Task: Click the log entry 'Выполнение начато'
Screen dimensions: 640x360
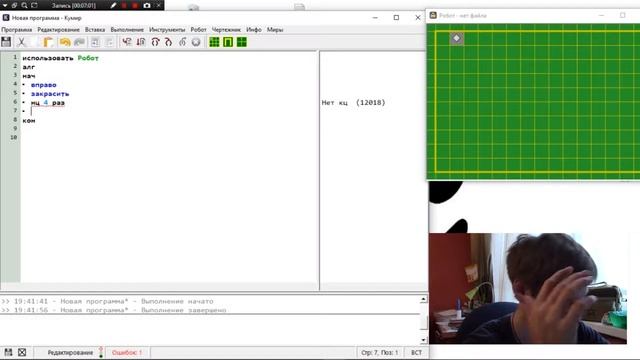Action: point(177,301)
